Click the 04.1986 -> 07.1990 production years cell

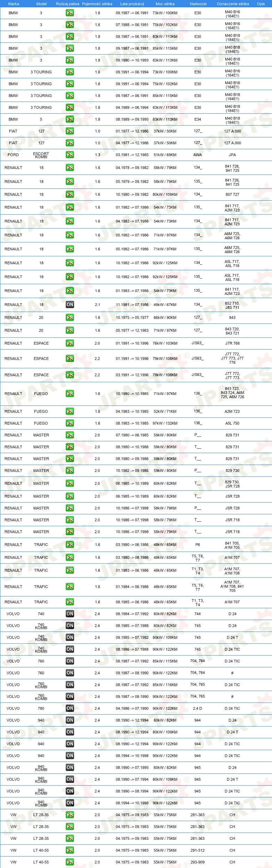click(132, 708)
